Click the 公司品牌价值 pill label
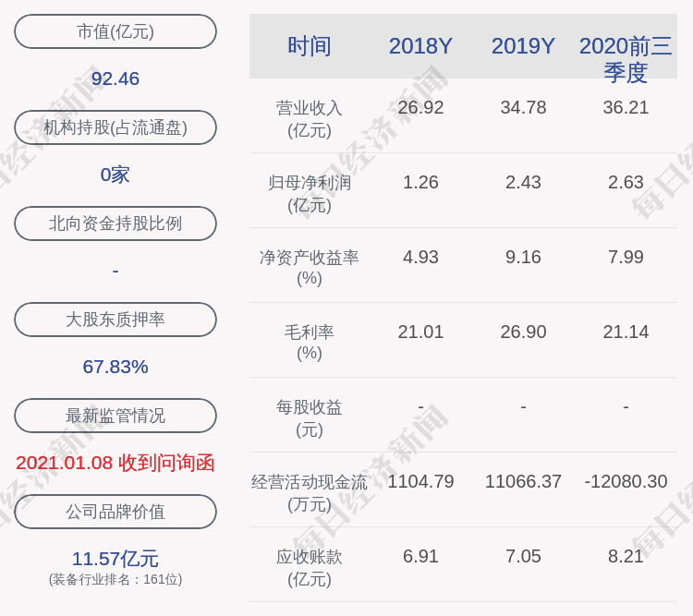 pos(115,512)
